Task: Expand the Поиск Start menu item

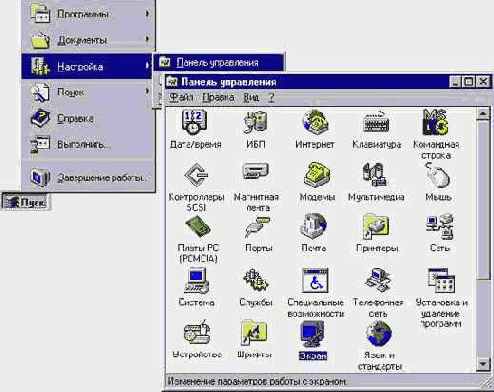Action: tap(88, 92)
